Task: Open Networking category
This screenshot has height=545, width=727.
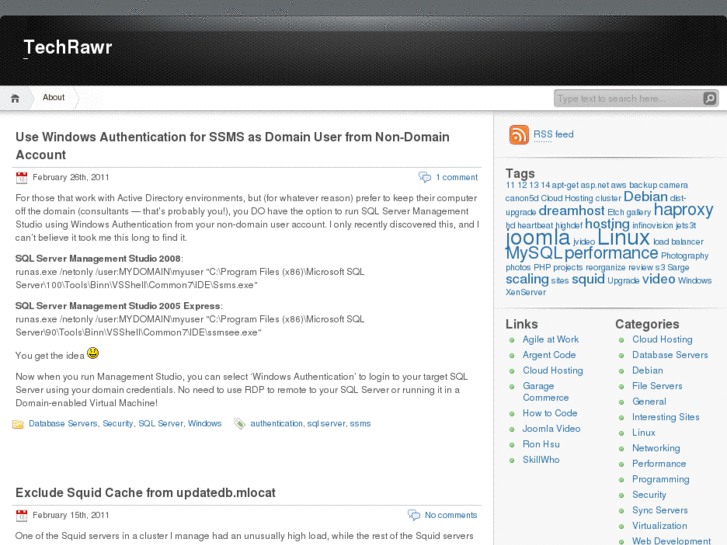Action: [x=656, y=449]
